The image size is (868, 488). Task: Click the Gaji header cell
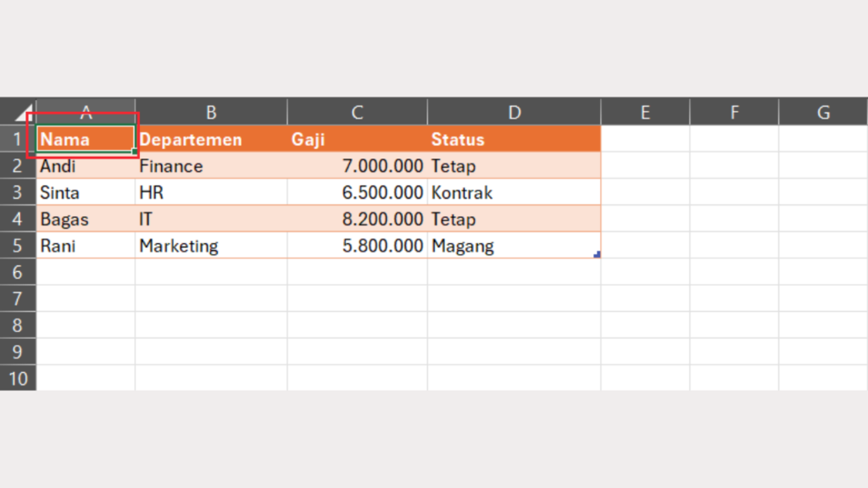point(357,139)
